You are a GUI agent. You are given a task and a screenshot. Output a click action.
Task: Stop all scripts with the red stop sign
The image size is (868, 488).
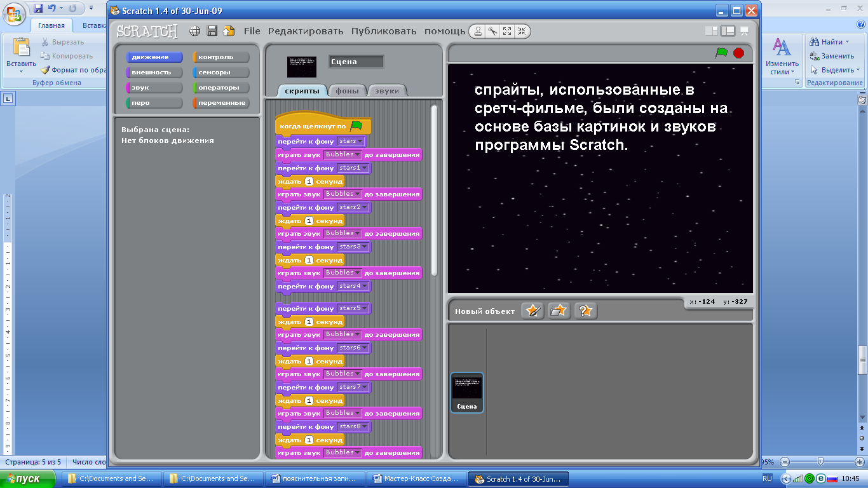pyautogui.click(x=738, y=53)
